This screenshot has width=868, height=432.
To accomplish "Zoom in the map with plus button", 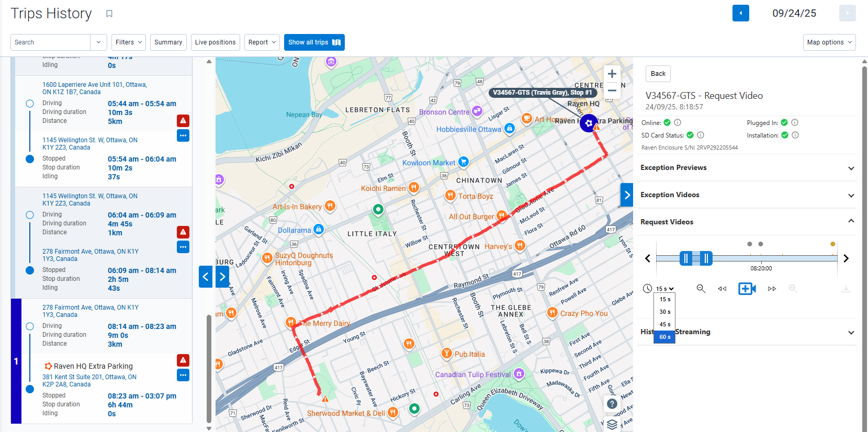I will [x=612, y=74].
